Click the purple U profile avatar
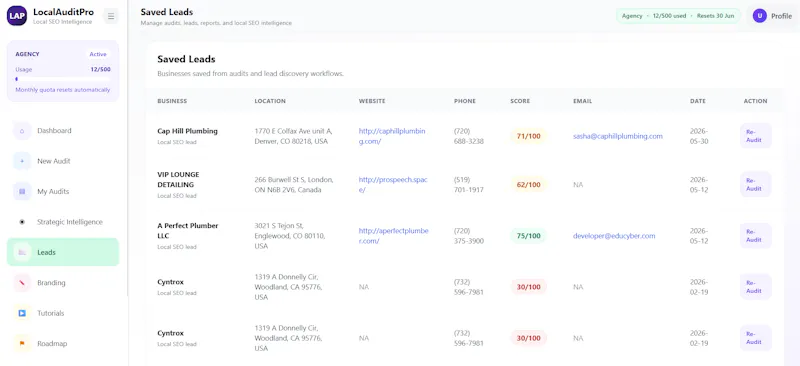 (760, 16)
